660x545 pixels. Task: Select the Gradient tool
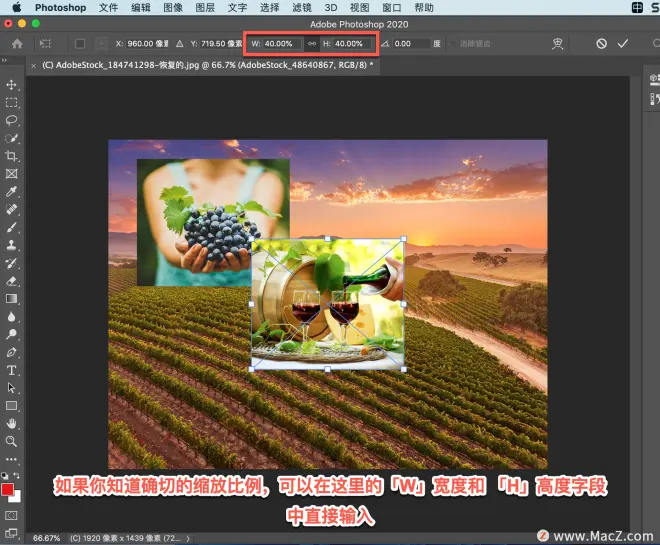(x=11, y=299)
